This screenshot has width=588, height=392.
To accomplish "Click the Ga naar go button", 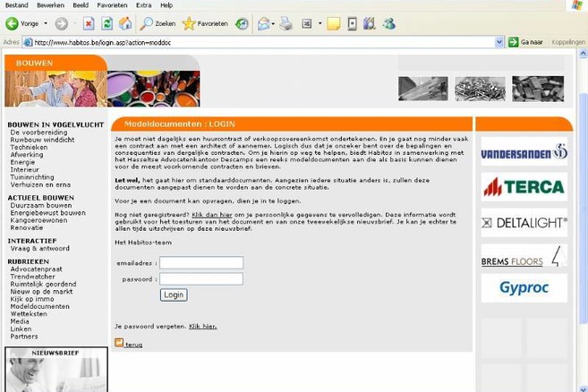I will pyautogui.click(x=525, y=42).
